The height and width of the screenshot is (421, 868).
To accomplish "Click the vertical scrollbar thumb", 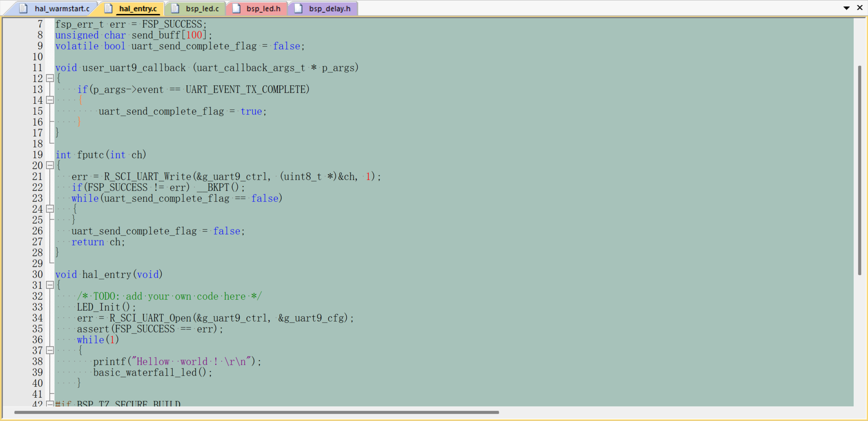I will tap(859, 170).
